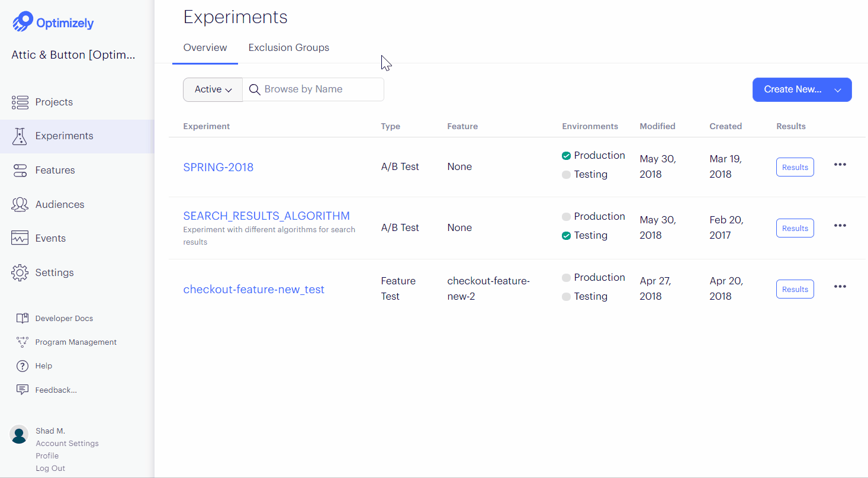Screen dimensions: 868x478
Task: Click the Log Out link
Action: [50, 469]
